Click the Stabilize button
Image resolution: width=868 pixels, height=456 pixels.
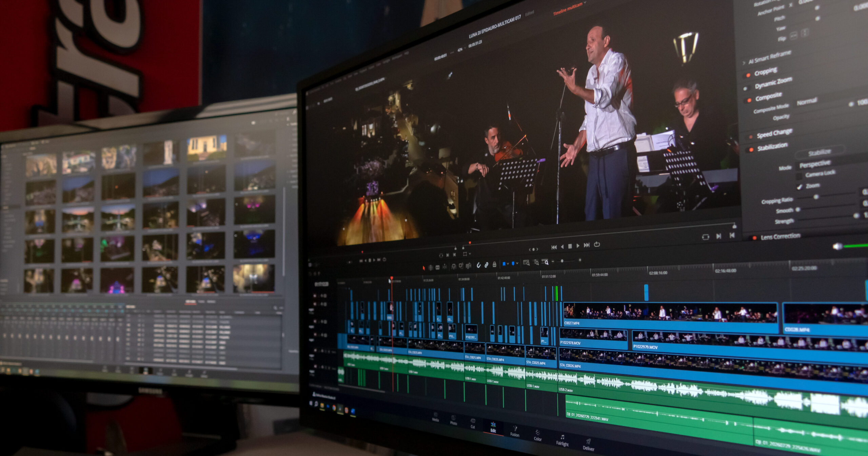(820, 152)
